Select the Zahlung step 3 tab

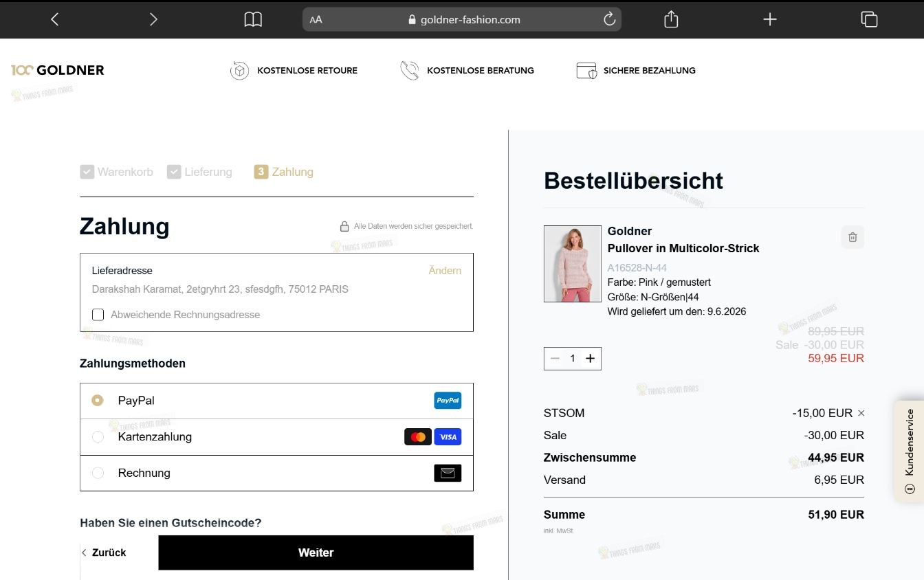283,172
